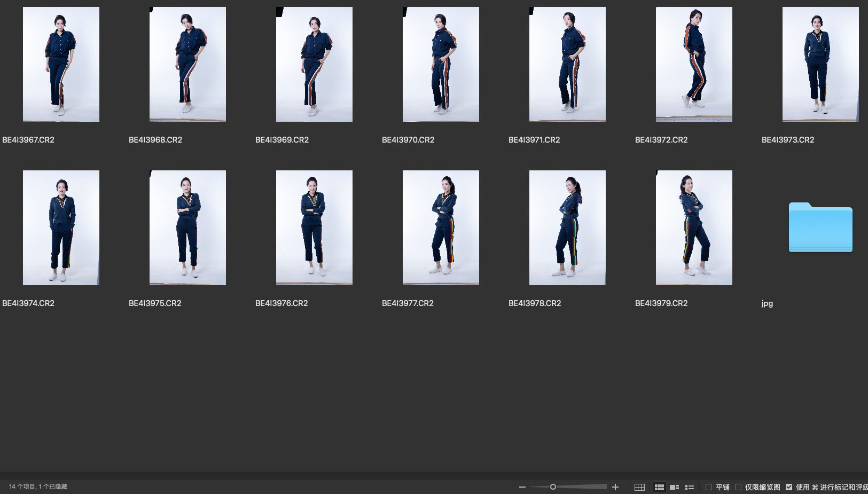Click the thumbnail size slider handle

tap(553, 487)
